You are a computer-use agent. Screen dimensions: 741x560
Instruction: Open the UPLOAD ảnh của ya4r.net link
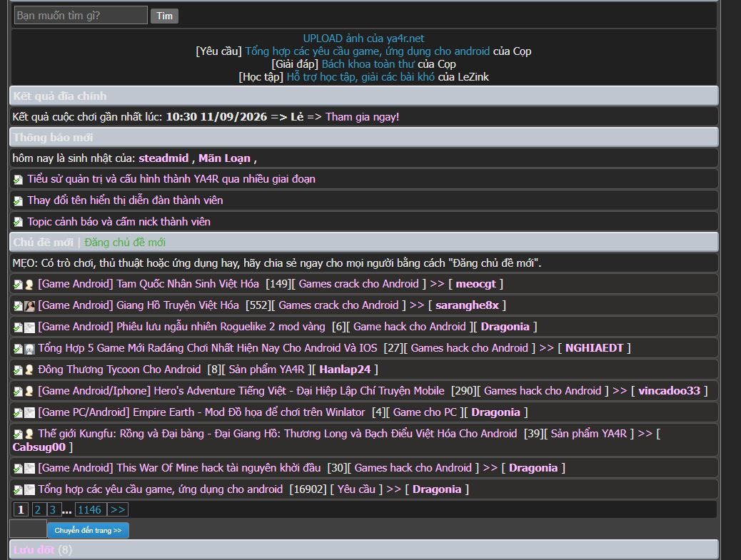click(363, 39)
